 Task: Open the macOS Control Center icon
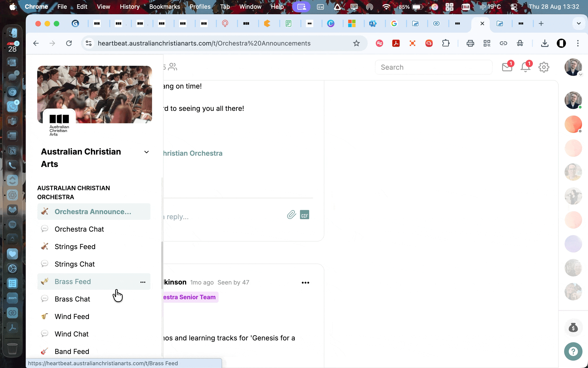click(514, 7)
